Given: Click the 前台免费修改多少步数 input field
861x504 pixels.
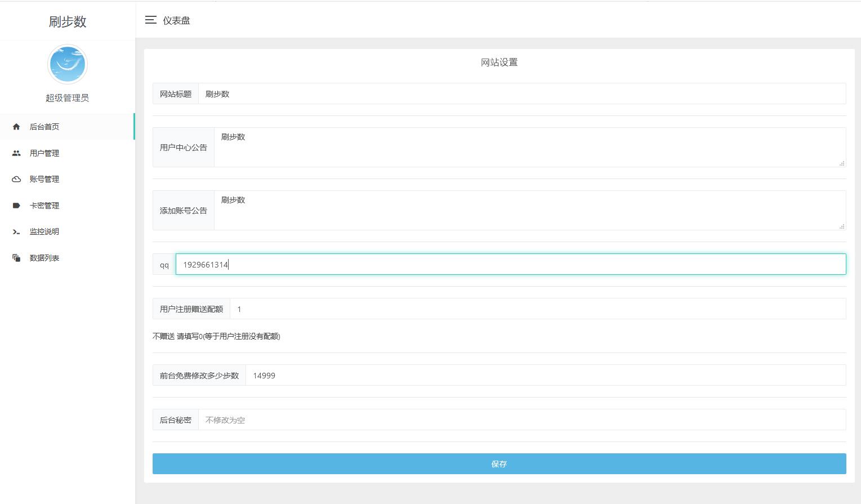Looking at the screenshot, I should pos(545,376).
